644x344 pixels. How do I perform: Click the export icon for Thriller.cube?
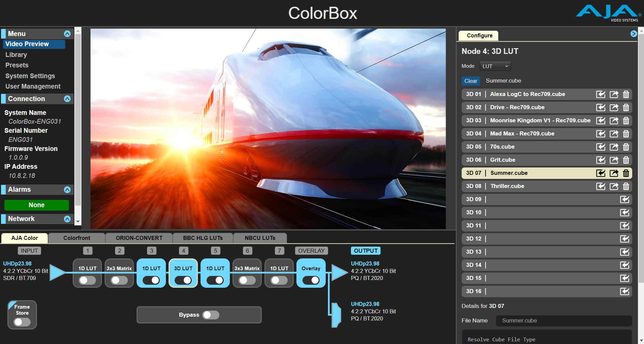(x=614, y=186)
